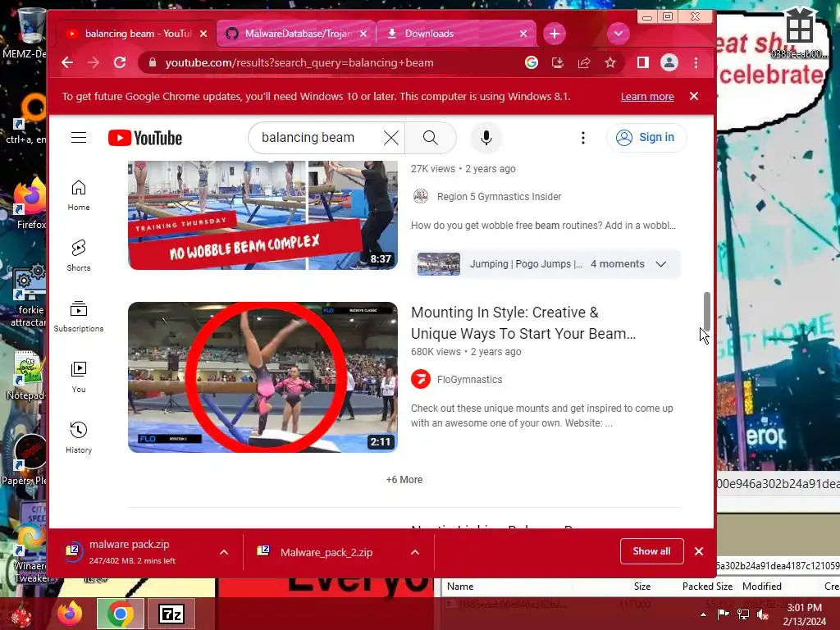Open malware pack.zip download item
The image size is (840, 630).
click(x=132, y=551)
